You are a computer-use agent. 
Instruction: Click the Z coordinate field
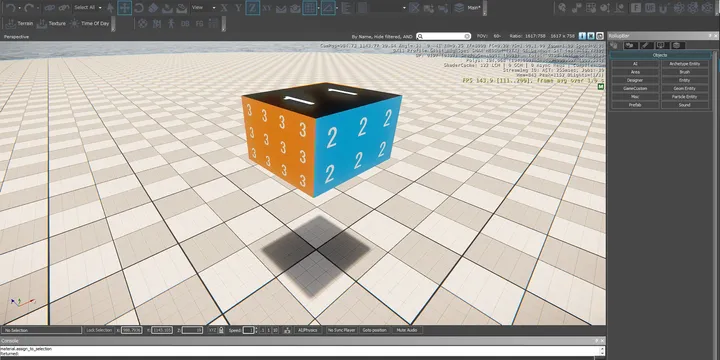[192, 330]
